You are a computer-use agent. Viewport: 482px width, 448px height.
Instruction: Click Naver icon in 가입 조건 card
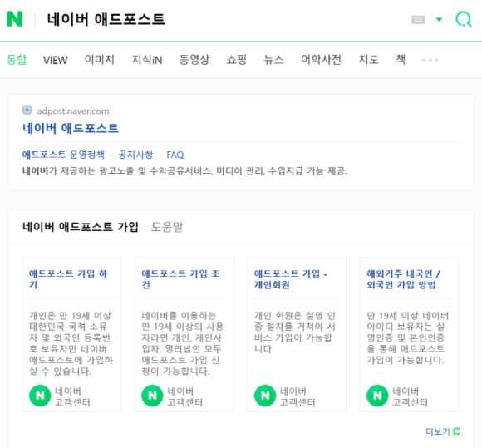(x=152, y=396)
